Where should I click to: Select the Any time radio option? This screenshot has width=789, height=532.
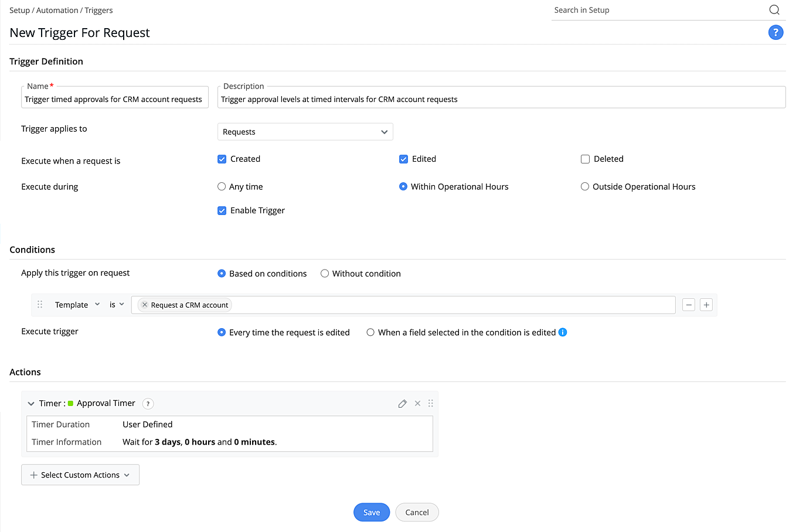pos(222,187)
